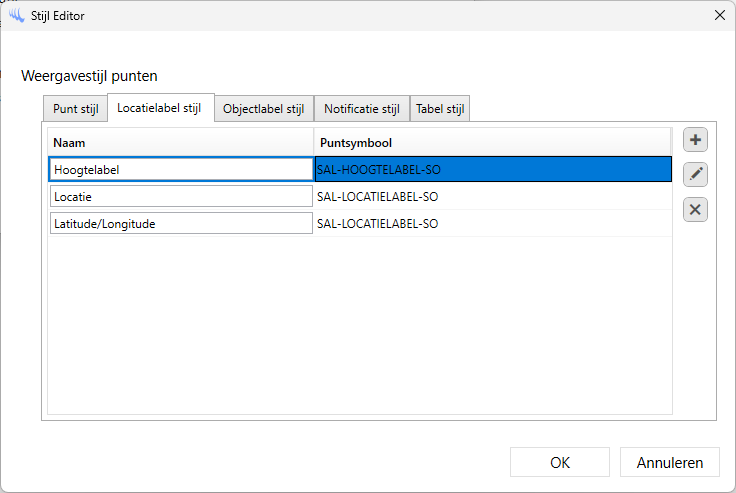This screenshot has height=493, width=736.
Task: Select the Locatielabel stijl tab
Action: coord(160,108)
